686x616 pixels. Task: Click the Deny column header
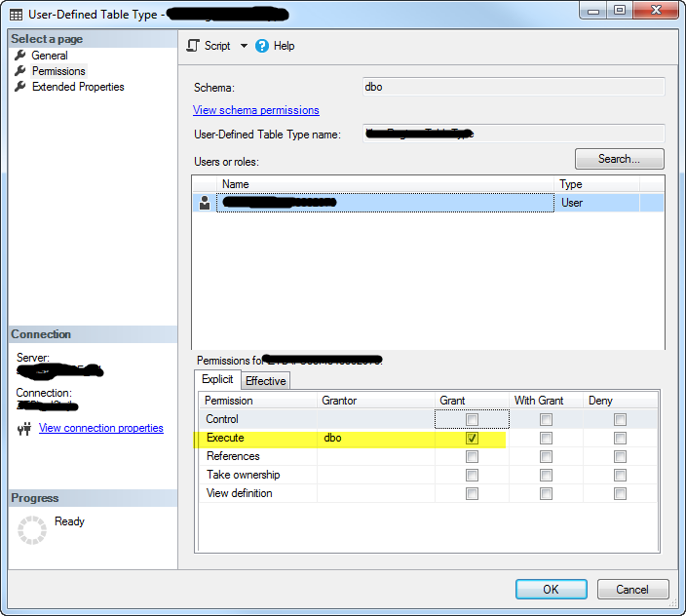pos(620,401)
